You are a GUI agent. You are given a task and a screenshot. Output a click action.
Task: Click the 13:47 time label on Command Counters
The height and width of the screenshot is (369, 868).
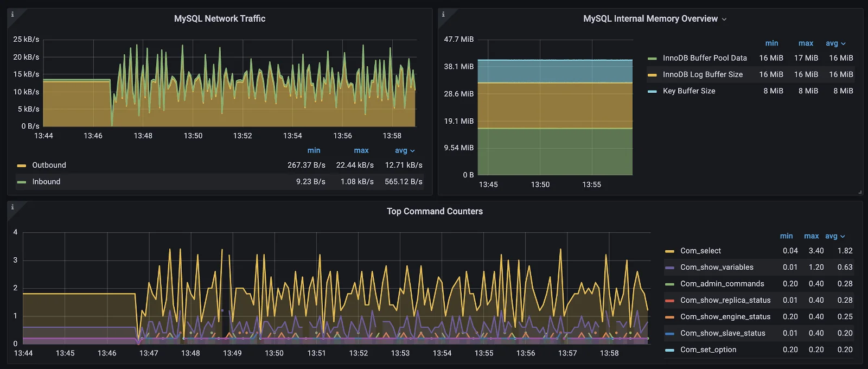(149, 353)
